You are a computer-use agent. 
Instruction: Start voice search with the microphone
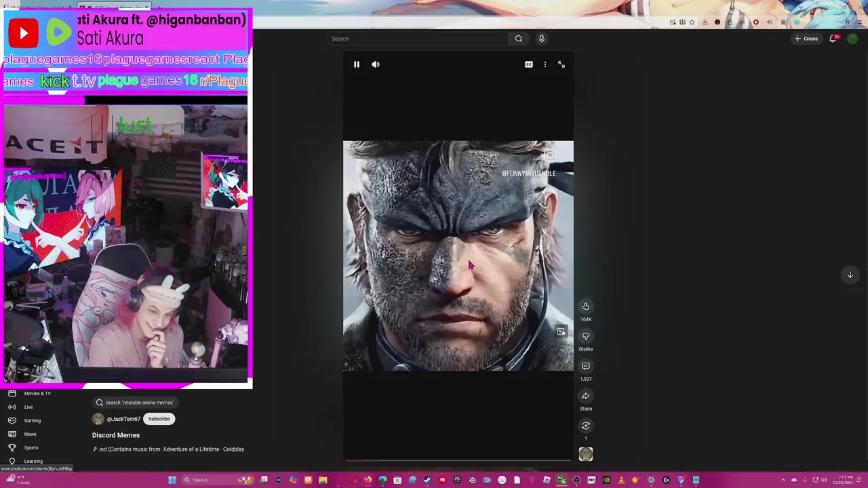(542, 39)
